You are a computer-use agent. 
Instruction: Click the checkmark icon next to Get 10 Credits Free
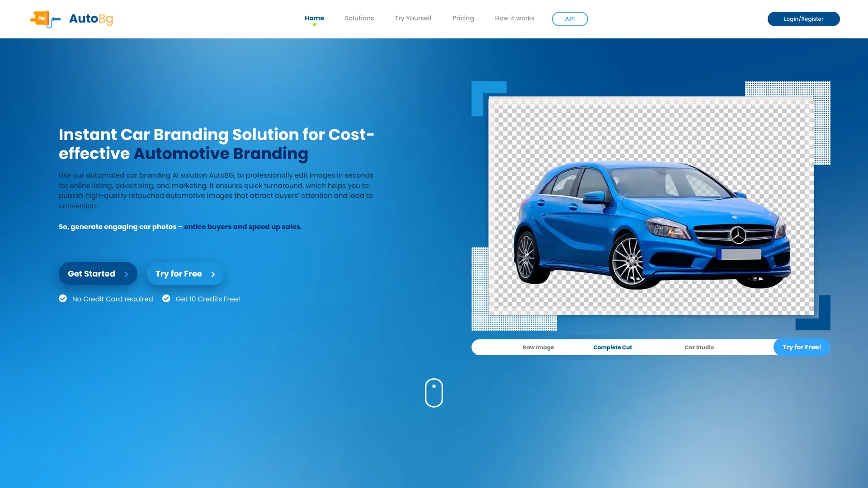pyautogui.click(x=167, y=299)
